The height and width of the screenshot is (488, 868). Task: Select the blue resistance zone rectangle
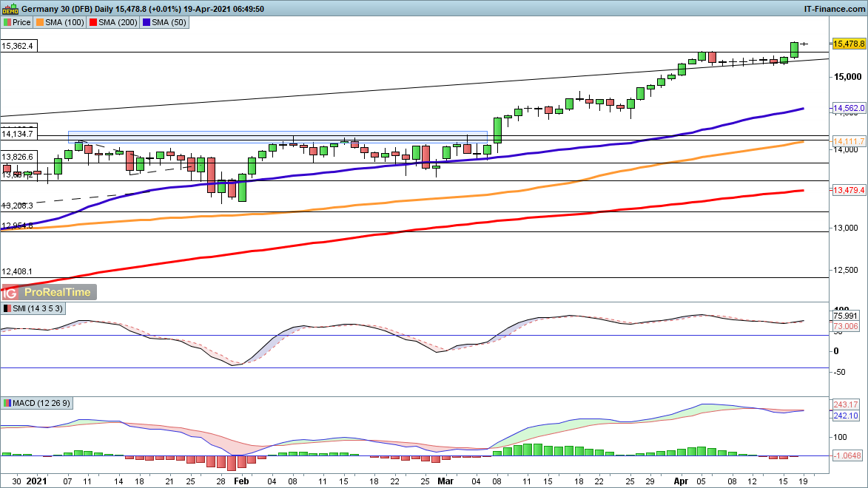coord(277,136)
